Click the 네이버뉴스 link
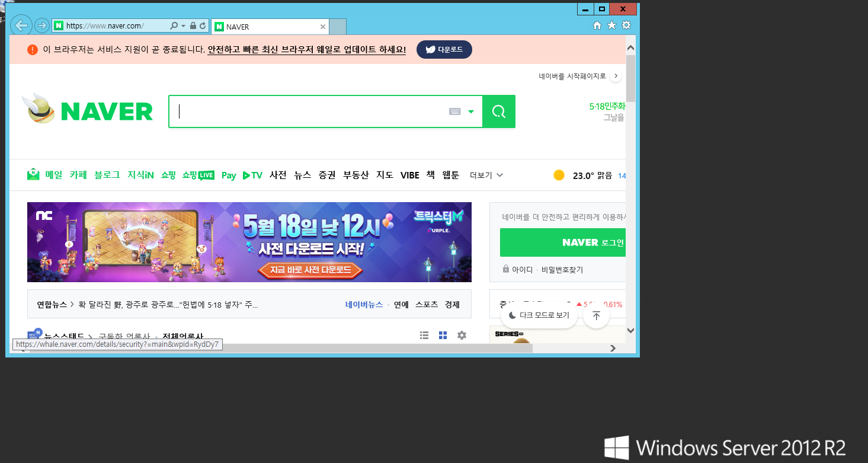Image resolution: width=868 pixels, height=463 pixels. [x=364, y=304]
